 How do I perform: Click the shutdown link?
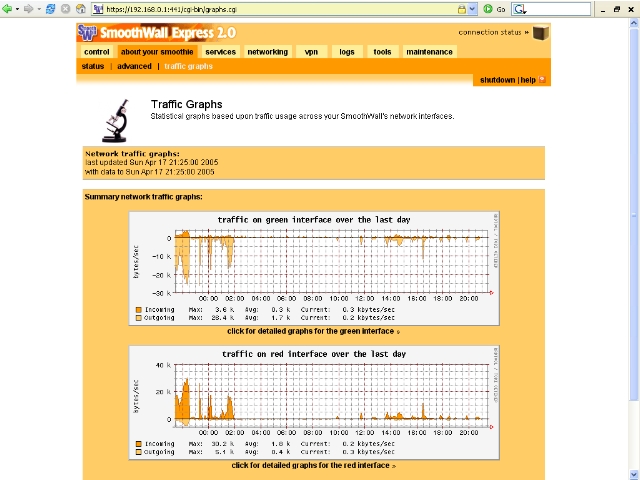coord(498,80)
